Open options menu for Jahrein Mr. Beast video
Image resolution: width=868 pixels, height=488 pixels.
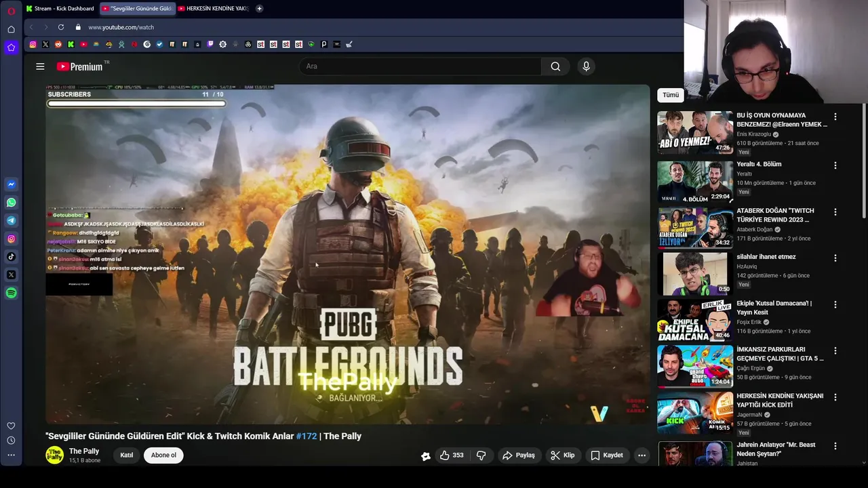coord(835,446)
